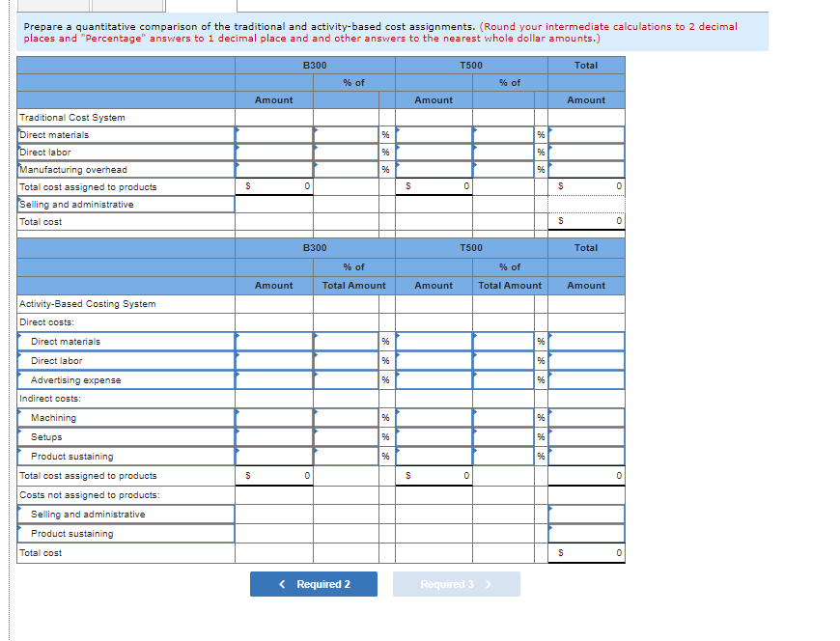
Task: Open Advertising expense row label dropdown
Action: 126,380
